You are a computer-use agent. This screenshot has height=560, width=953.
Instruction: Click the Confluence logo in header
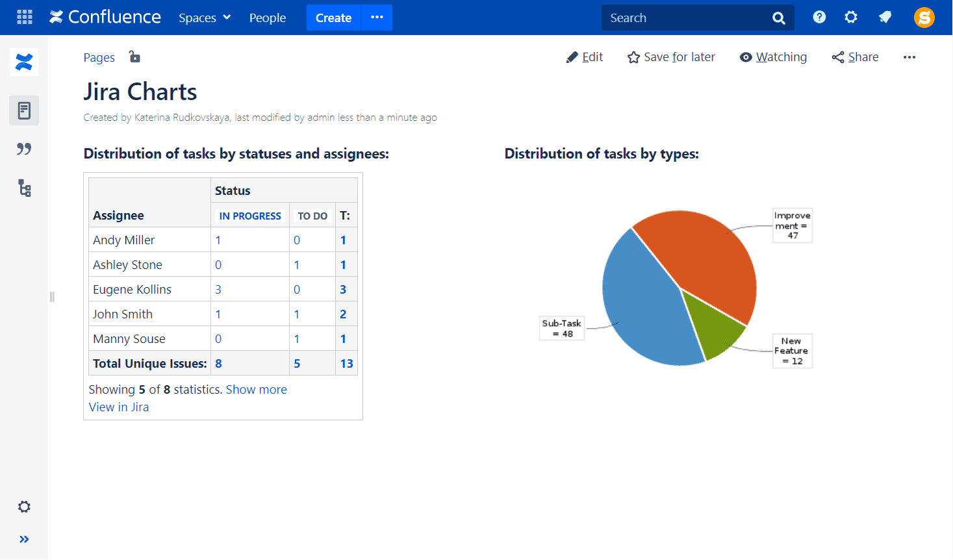(105, 18)
